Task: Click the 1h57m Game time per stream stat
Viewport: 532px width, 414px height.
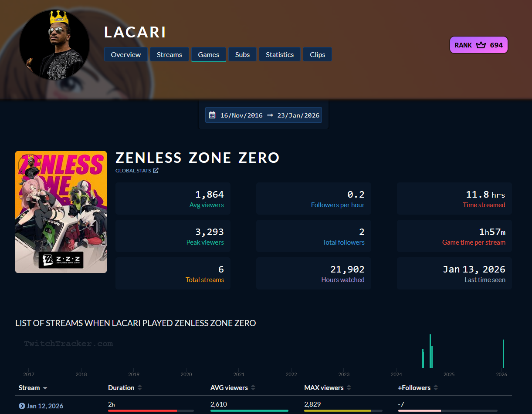Action: (454, 236)
